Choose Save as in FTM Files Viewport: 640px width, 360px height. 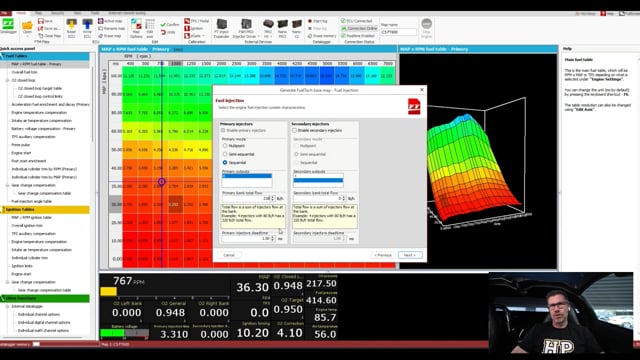coord(48,28)
